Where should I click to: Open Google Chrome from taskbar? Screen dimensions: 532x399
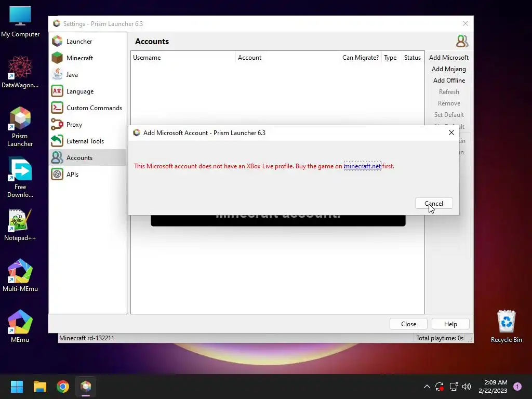(63, 387)
